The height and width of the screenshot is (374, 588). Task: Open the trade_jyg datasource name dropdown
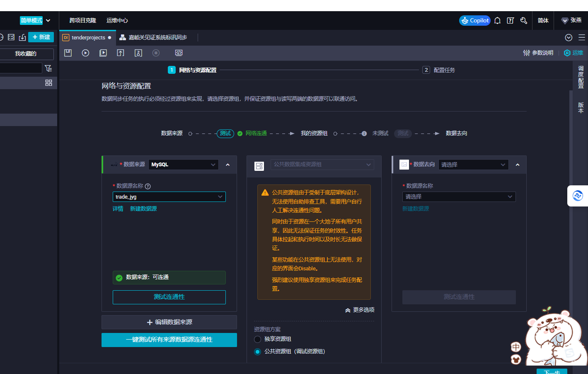click(x=169, y=197)
